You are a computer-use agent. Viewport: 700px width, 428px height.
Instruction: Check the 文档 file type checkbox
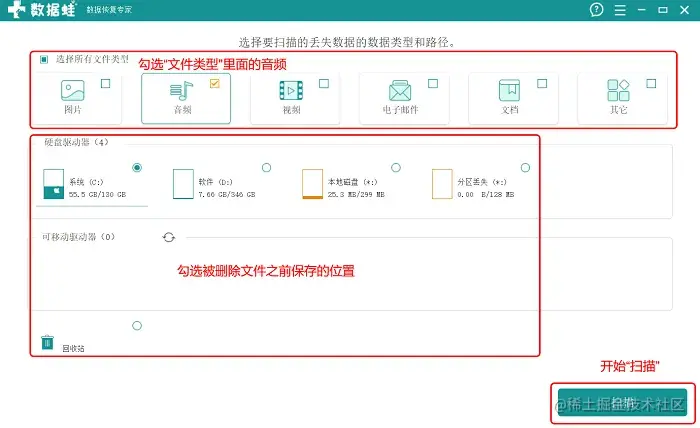point(542,83)
